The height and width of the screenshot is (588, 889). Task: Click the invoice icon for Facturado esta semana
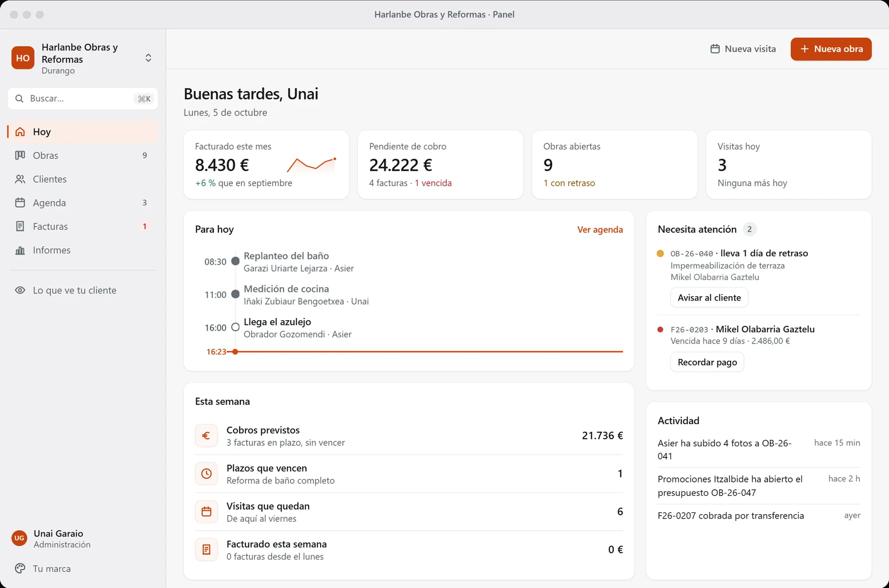206,550
